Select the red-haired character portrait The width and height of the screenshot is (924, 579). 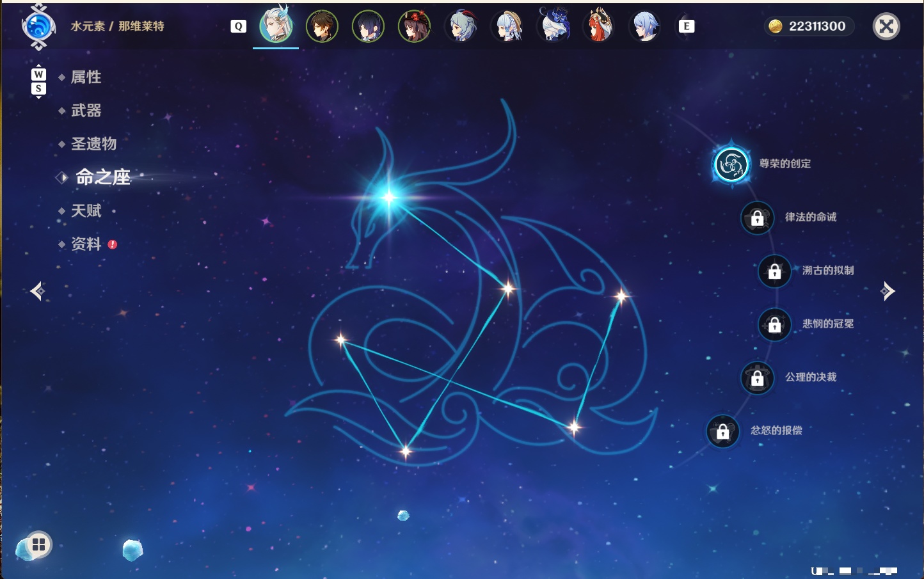click(598, 26)
